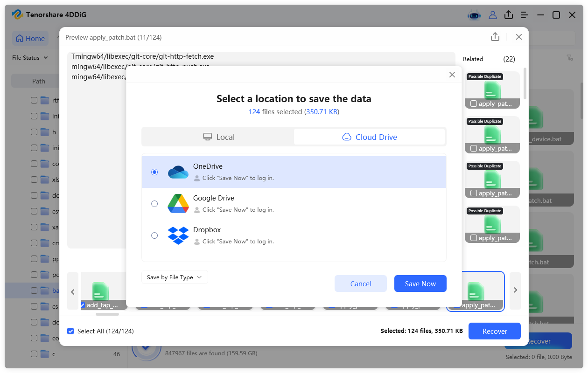Check the h folder checkbox

[34, 132]
